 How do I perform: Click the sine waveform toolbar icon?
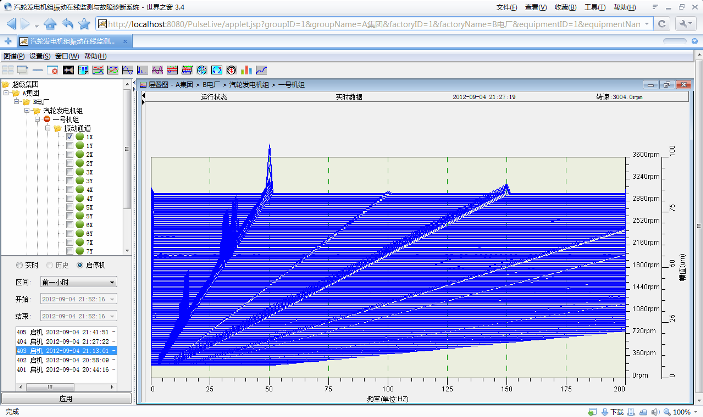(128, 70)
